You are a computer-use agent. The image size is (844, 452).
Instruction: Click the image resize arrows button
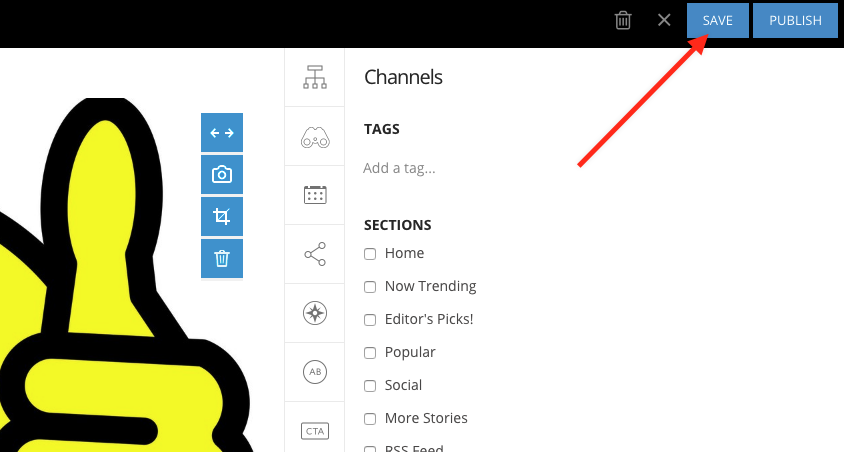point(222,132)
